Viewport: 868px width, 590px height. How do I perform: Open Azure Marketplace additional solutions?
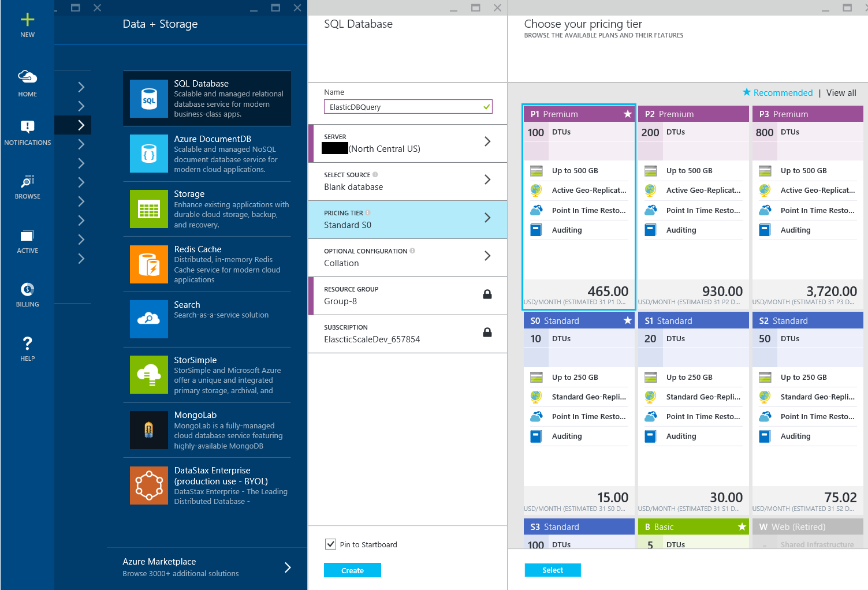(x=205, y=567)
